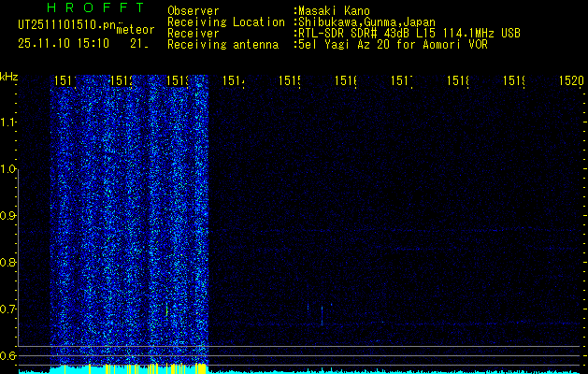This screenshot has width=588, height=374.
Task: Click time marker 1512
Action: [122, 80]
